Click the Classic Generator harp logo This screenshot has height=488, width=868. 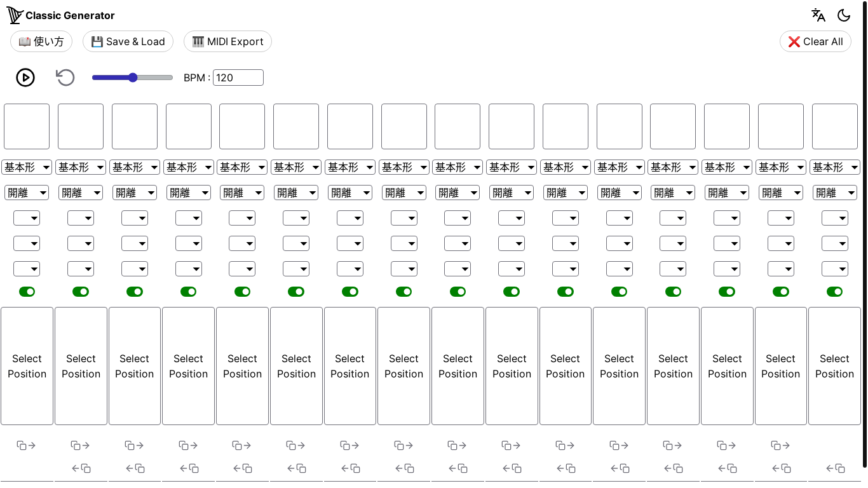click(x=15, y=15)
